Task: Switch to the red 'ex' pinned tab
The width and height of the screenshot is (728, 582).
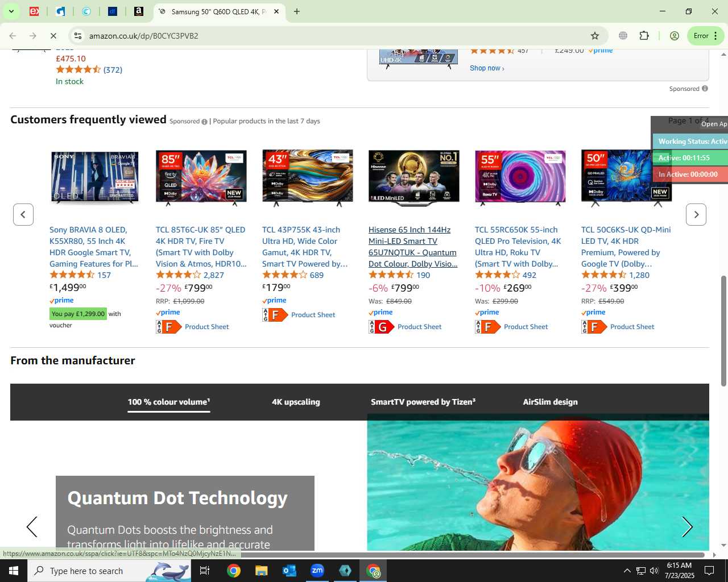Action: tap(34, 11)
